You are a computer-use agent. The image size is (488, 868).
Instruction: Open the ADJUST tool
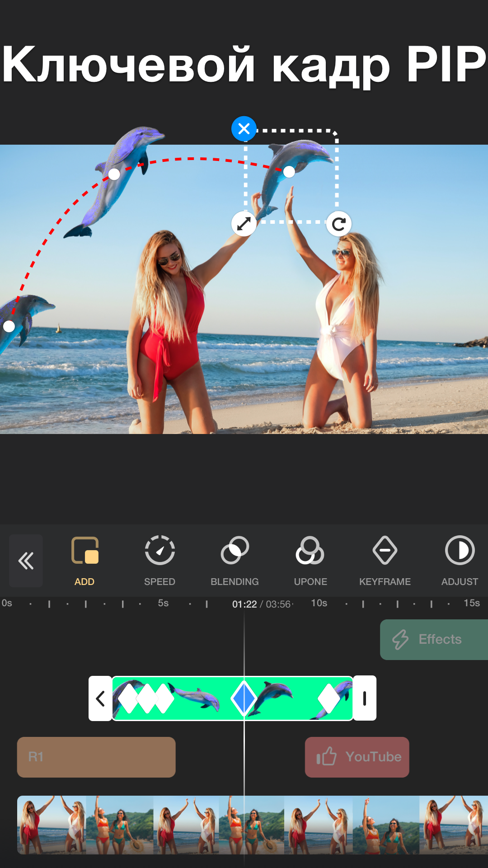pyautogui.click(x=460, y=561)
